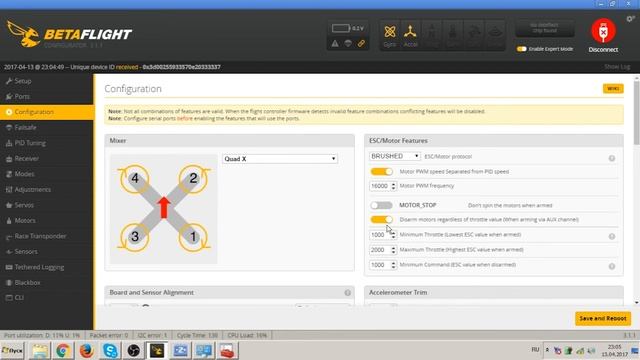Click Cycle Time status entry
The height and width of the screenshot is (360, 640).
[x=197, y=335]
